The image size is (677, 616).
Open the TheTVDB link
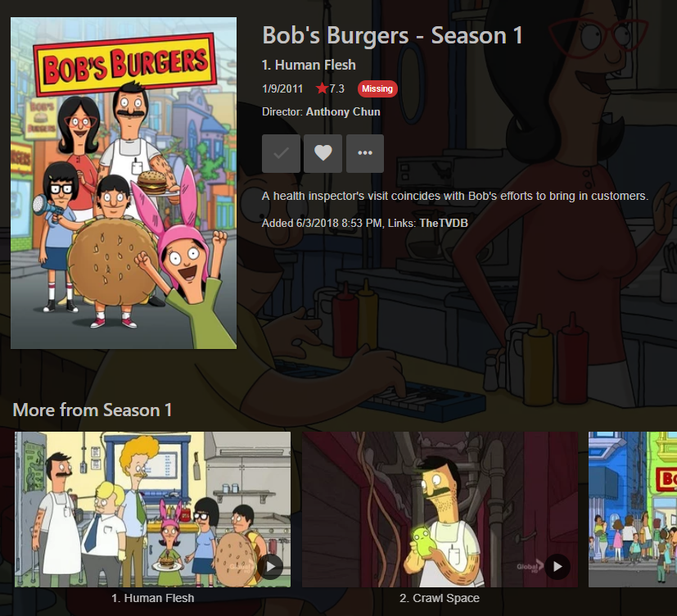click(x=444, y=223)
